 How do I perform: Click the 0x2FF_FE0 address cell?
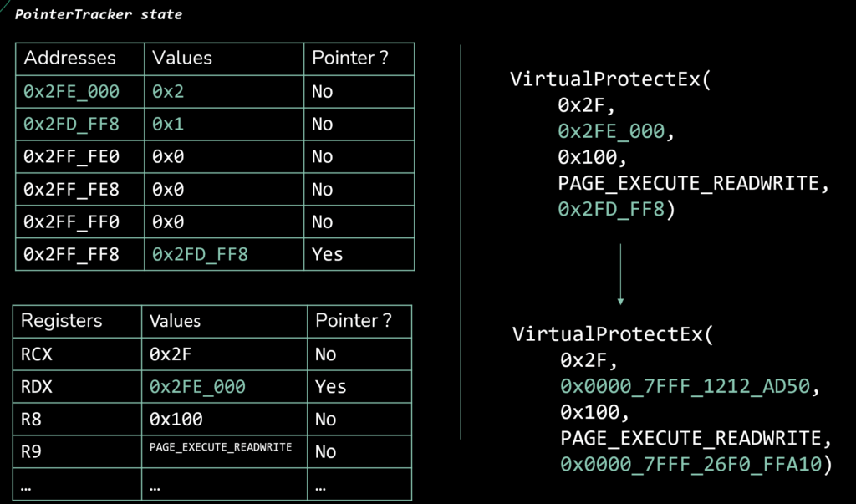(x=73, y=156)
